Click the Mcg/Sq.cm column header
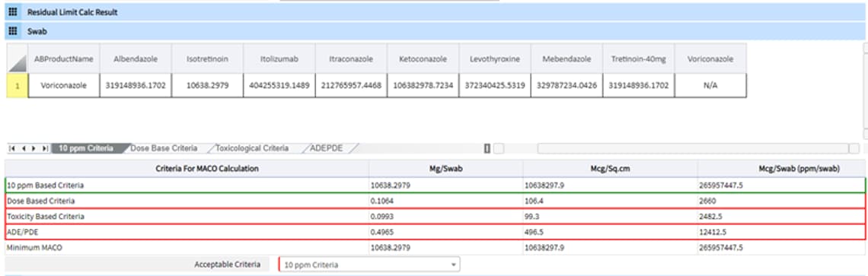 coord(611,169)
